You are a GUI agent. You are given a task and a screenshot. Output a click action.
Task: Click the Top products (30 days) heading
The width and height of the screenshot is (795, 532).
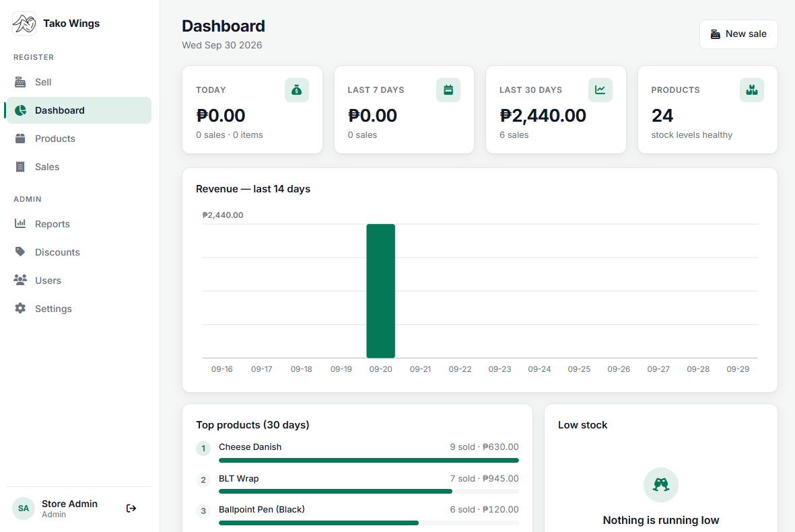(x=252, y=425)
